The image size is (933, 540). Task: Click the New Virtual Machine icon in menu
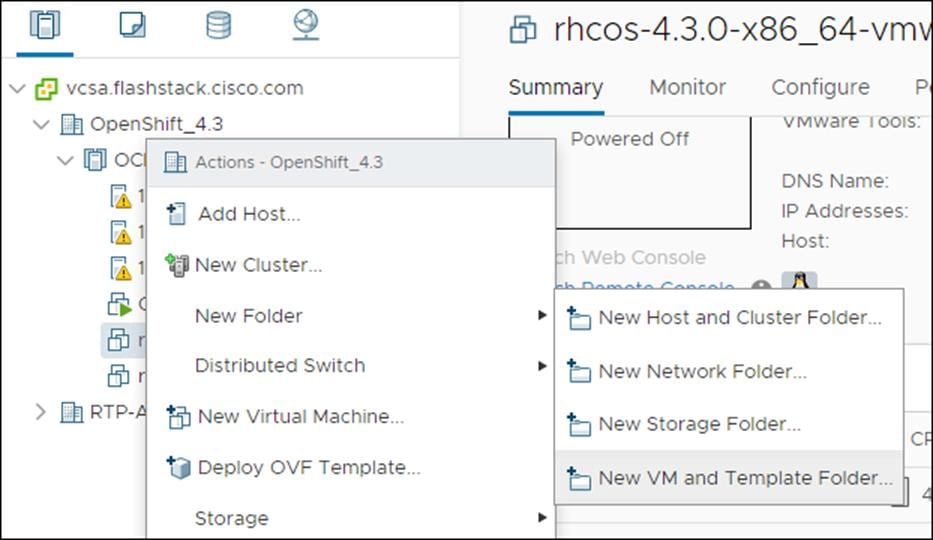click(178, 417)
